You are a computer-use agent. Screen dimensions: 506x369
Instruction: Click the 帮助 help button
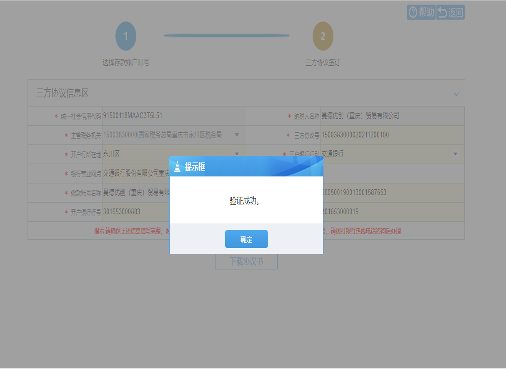421,13
